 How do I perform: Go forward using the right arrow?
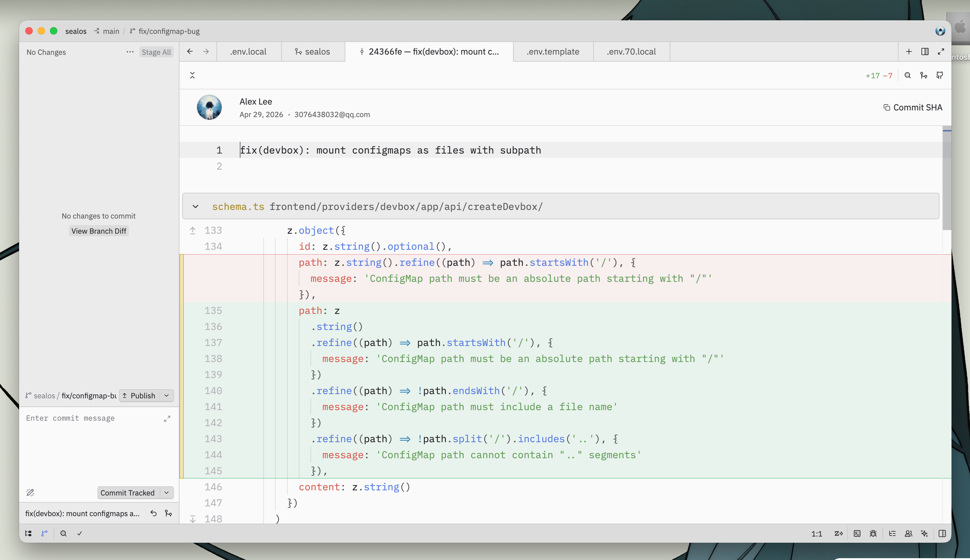pos(206,51)
